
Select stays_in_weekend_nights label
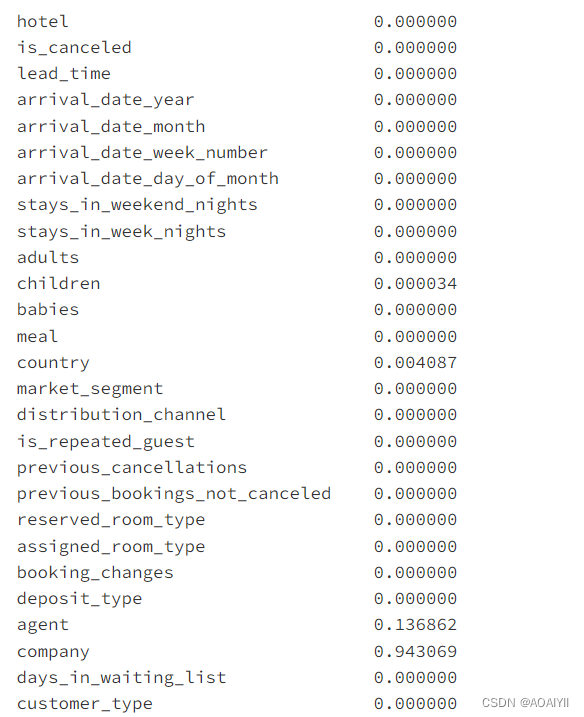pos(137,205)
